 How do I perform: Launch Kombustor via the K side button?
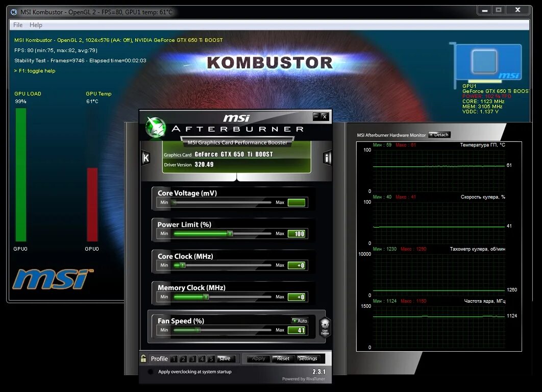(146, 158)
